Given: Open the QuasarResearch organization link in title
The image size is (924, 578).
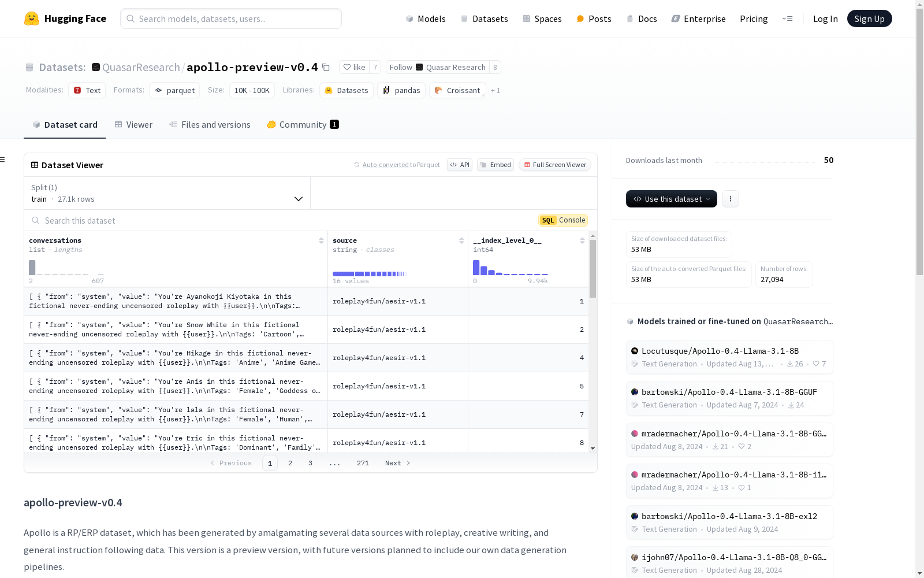Looking at the screenshot, I should tap(141, 67).
